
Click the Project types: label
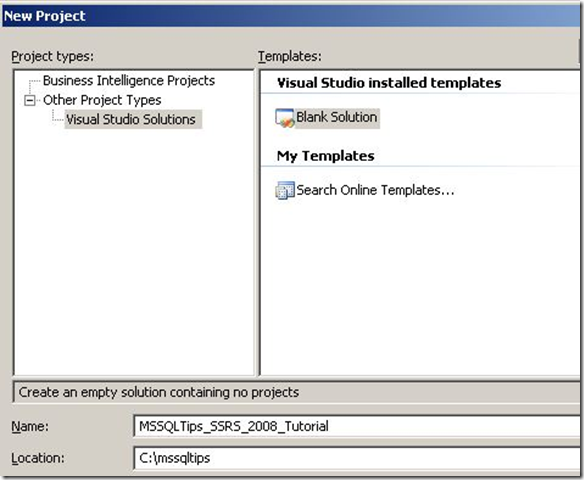pyautogui.click(x=53, y=56)
